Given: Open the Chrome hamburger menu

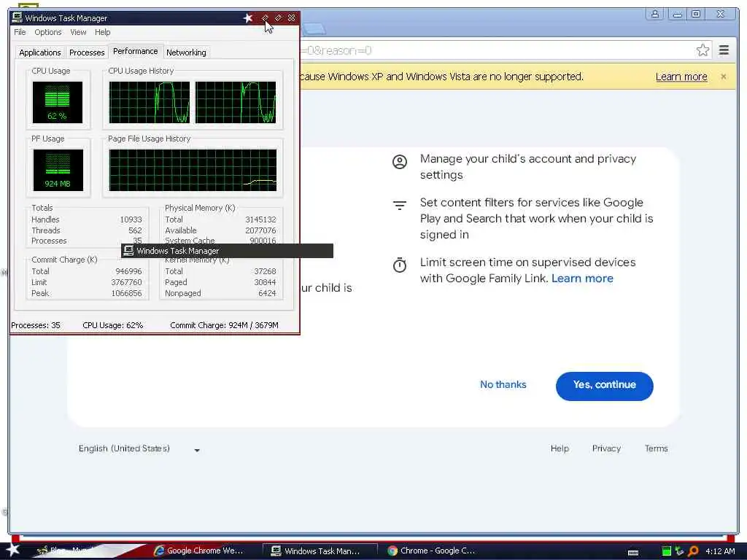Looking at the screenshot, I should [724, 50].
